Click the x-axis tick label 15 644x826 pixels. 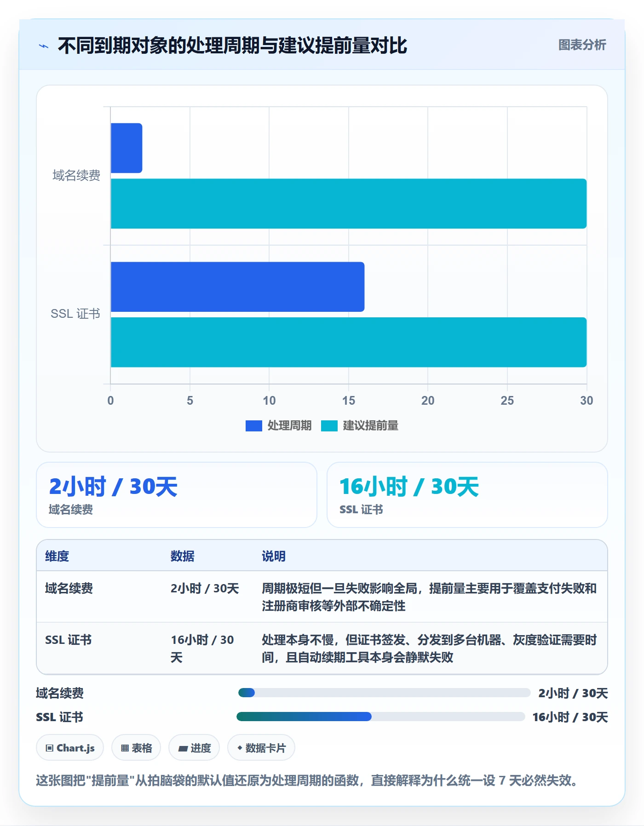point(349,401)
